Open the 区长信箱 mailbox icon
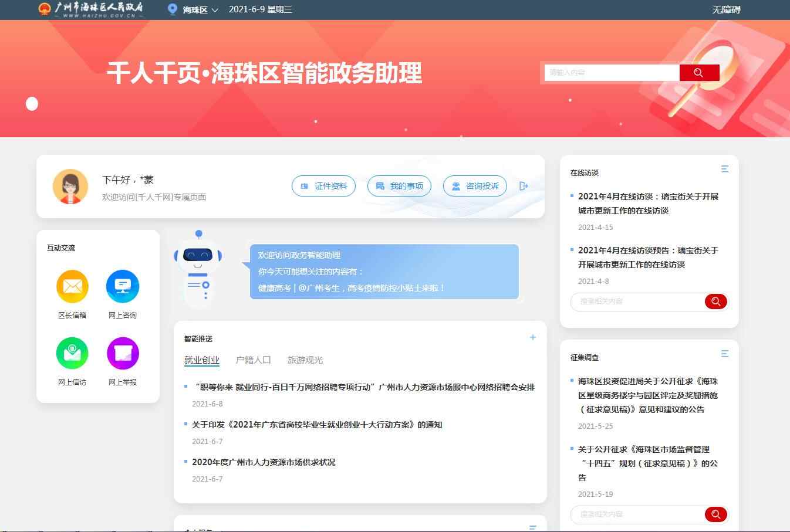790x532 pixels. pos(72,286)
